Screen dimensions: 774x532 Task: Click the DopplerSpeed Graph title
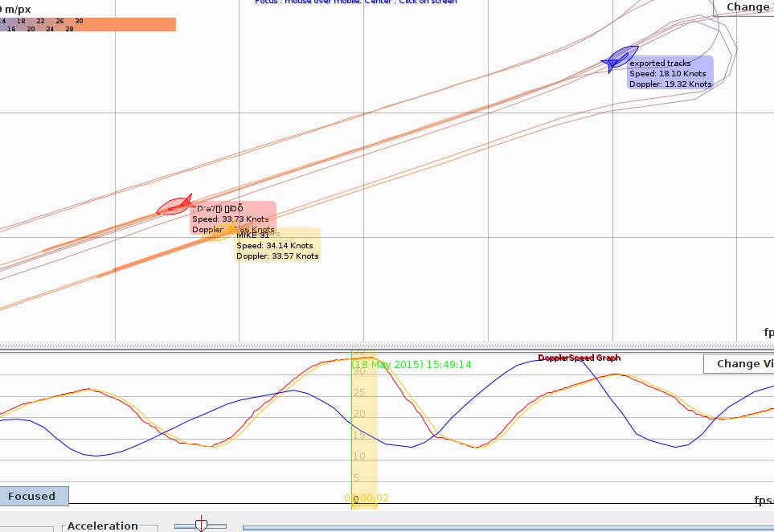[x=579, y=358]
